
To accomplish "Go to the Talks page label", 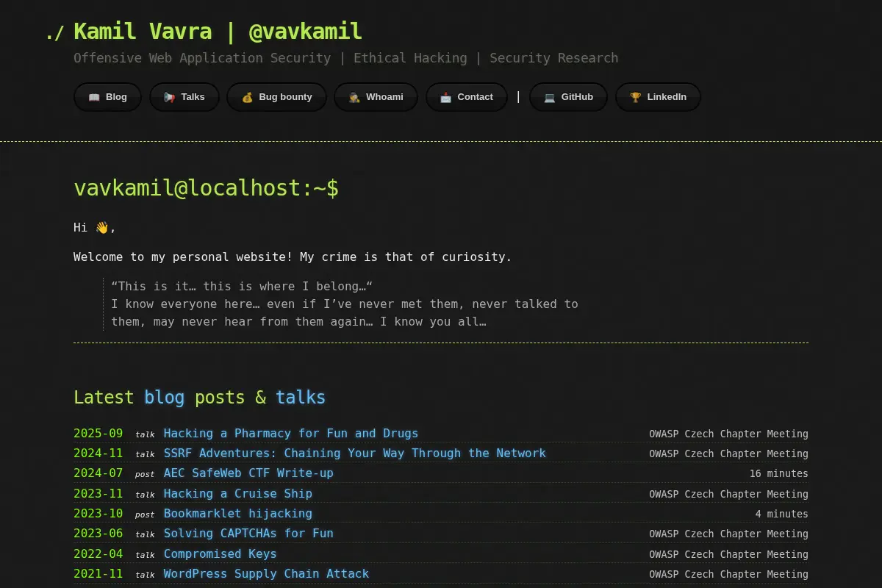I will tap(193, 97).
